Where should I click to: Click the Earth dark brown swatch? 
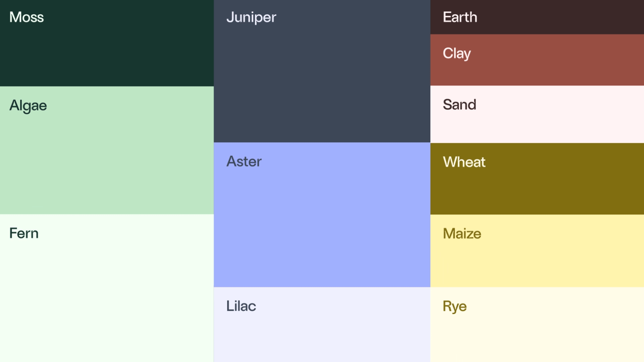[537, 17]
